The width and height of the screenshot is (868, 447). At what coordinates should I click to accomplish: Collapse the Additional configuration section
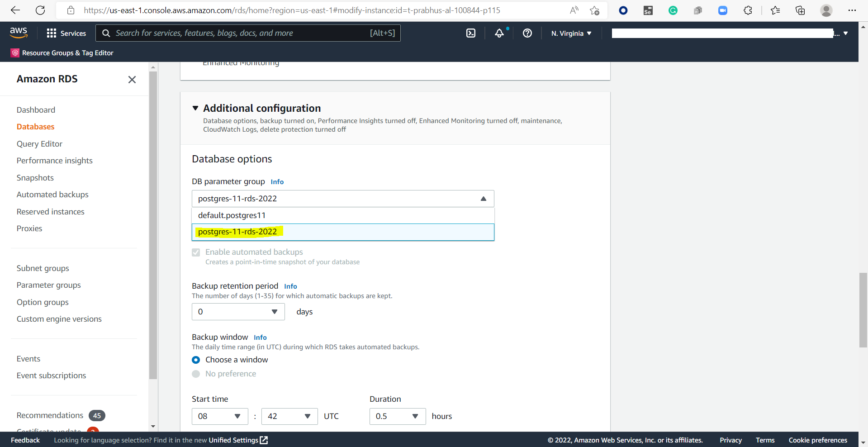click(x=195, y=108)
